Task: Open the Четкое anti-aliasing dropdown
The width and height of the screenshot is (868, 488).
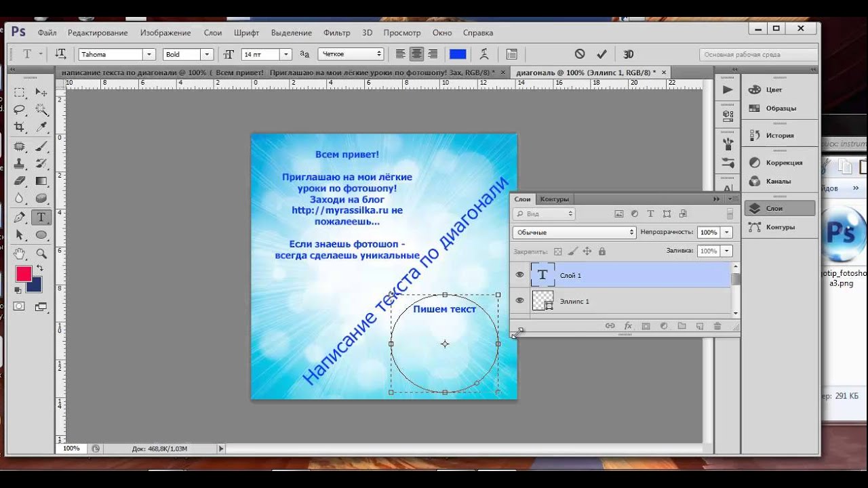Action: pos(351,54)
